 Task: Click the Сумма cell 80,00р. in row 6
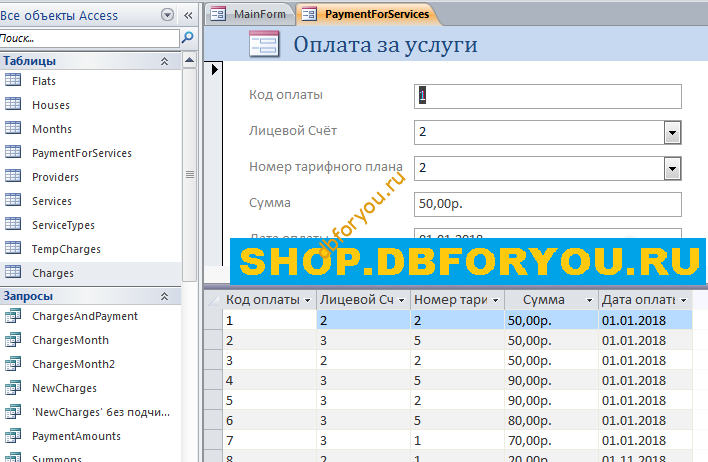coord(551,420)
